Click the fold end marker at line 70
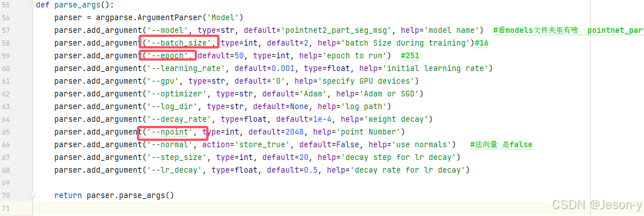The width and height of the screenshot is (644, 216). (33, 195)
